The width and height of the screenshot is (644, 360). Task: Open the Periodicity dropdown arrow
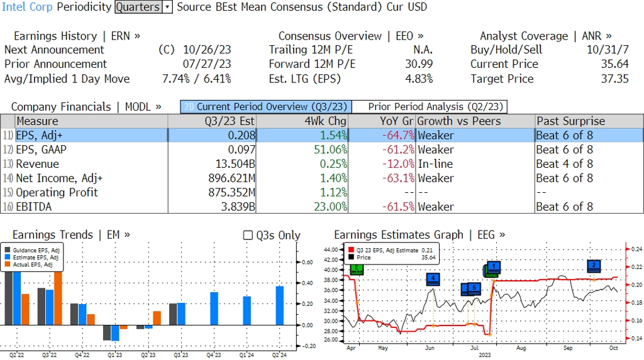pos(167,7)
